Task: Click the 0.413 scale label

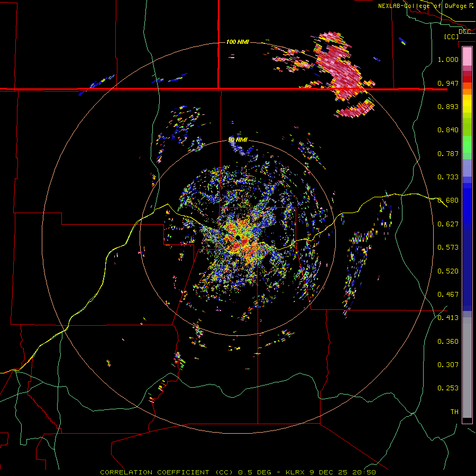Action: (448, 318)
